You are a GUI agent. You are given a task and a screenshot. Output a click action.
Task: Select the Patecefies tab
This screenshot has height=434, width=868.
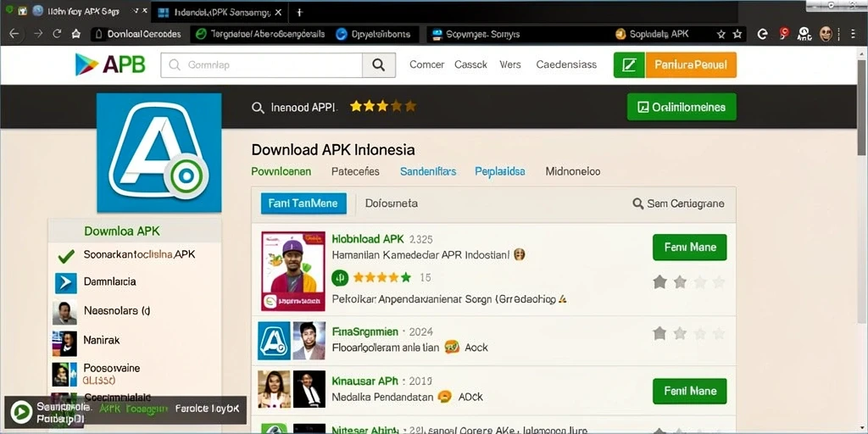355,171
